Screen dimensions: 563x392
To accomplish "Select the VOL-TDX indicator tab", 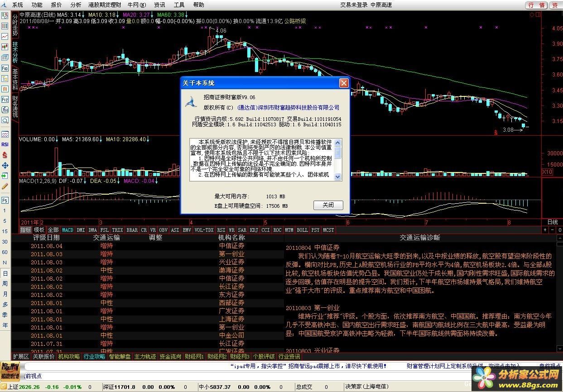I will click(x=204, y=230).
